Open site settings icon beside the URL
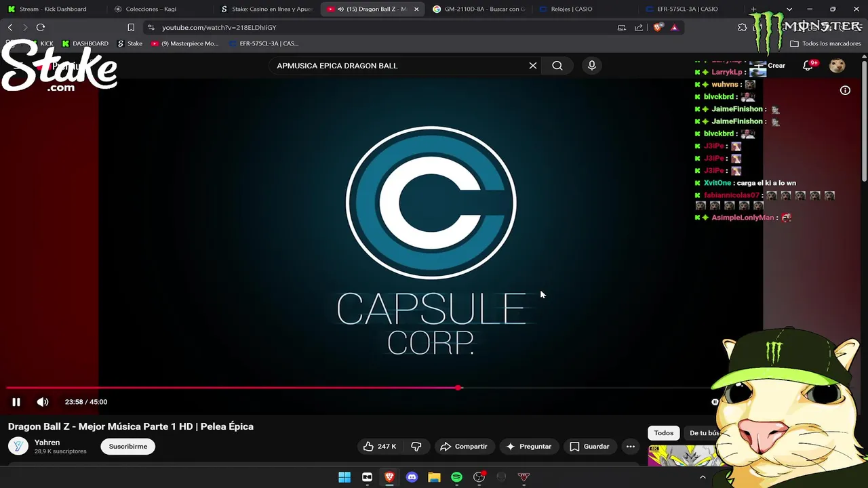This screenshot has width=868, height=488. [151, 27]
